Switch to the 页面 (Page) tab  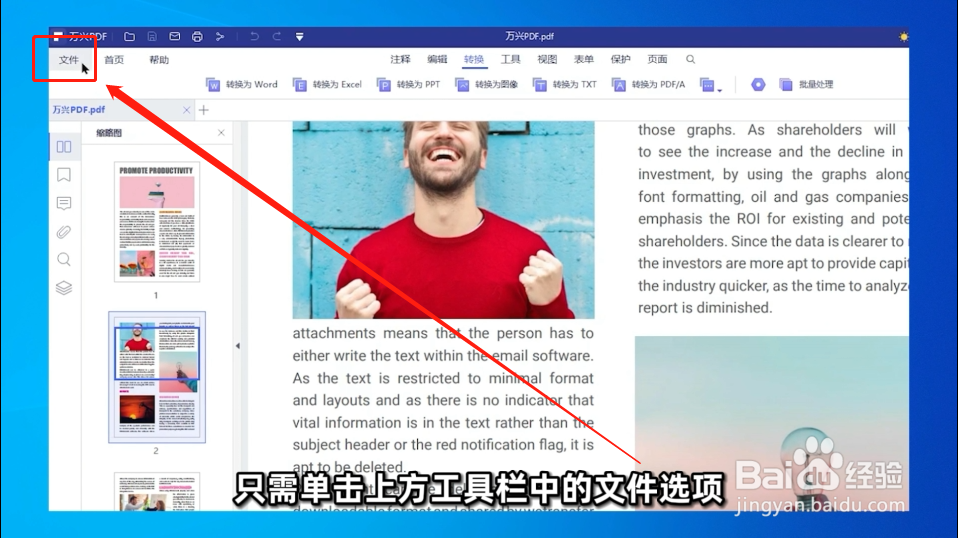pos(657,59)
